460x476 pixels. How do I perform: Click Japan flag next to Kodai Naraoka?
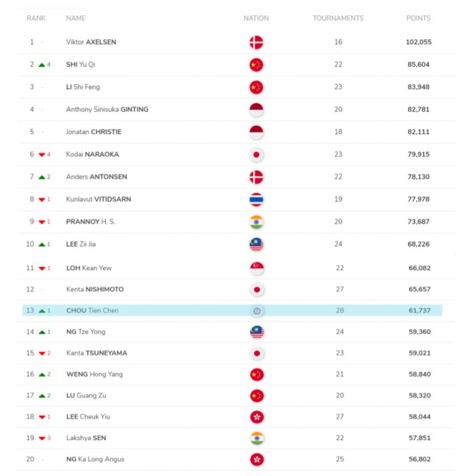pos(256,154)
